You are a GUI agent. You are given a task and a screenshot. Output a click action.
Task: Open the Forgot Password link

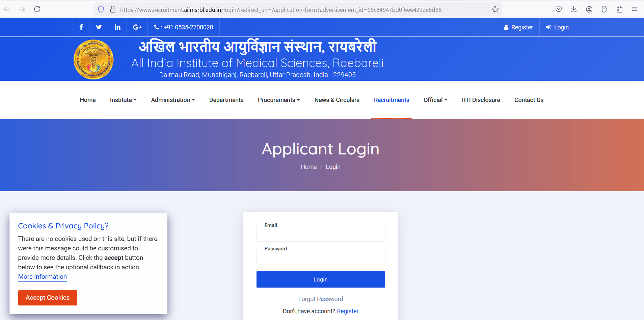[321, 299]
